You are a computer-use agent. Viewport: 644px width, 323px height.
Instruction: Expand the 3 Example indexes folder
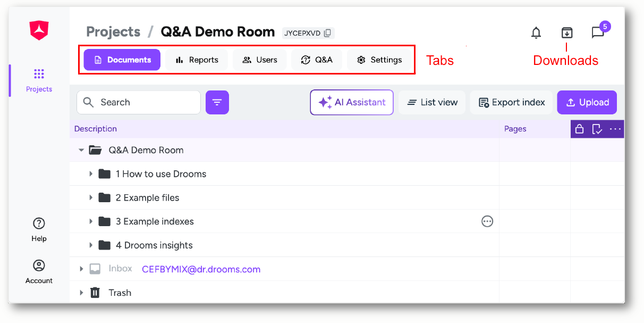pyautogui.click(x=91, y=221)
